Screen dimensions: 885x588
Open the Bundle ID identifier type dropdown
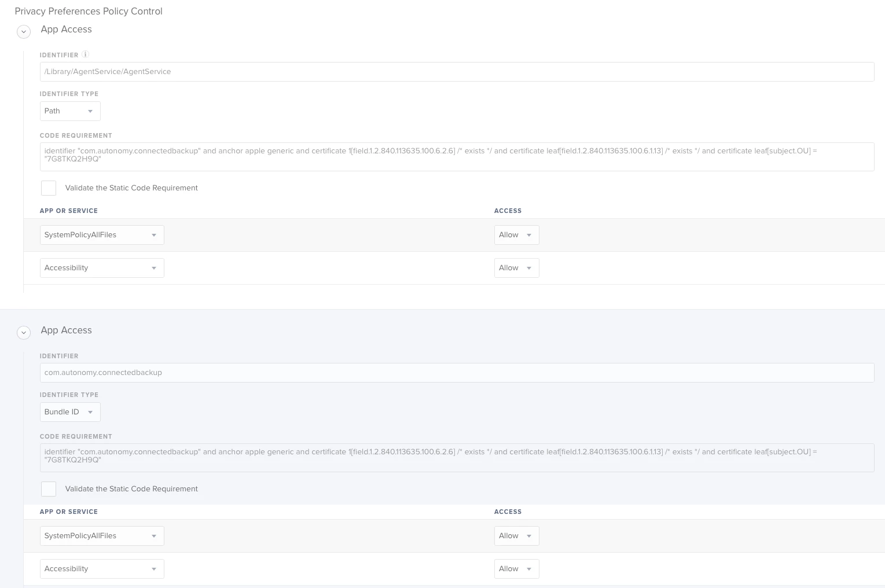coord(70,412)
